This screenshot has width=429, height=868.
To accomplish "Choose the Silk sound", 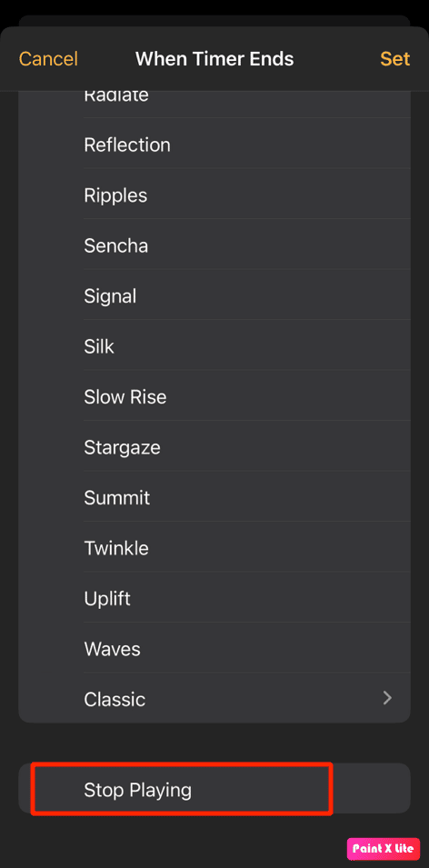I will (x=214, y=346).
